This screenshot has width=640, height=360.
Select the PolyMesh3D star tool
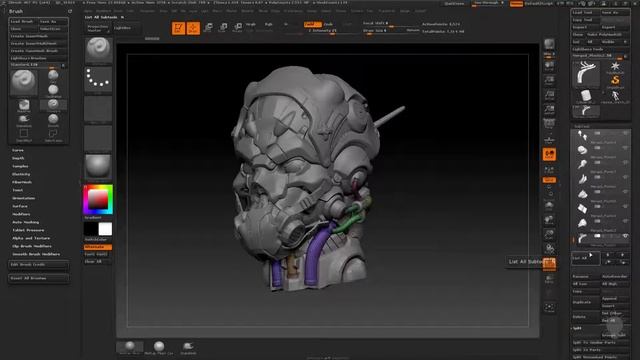[615, 67]
